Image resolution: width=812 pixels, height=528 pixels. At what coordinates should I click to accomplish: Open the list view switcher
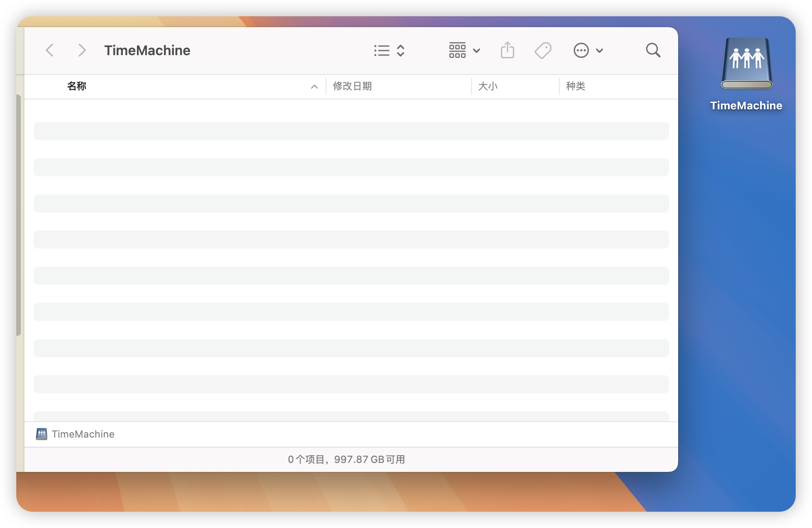coord(389,51)
